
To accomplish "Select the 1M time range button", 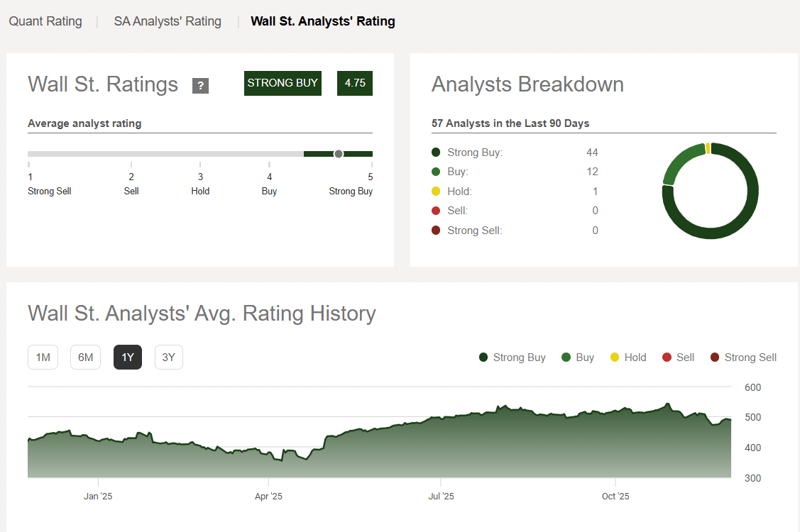I will point(43,358).
